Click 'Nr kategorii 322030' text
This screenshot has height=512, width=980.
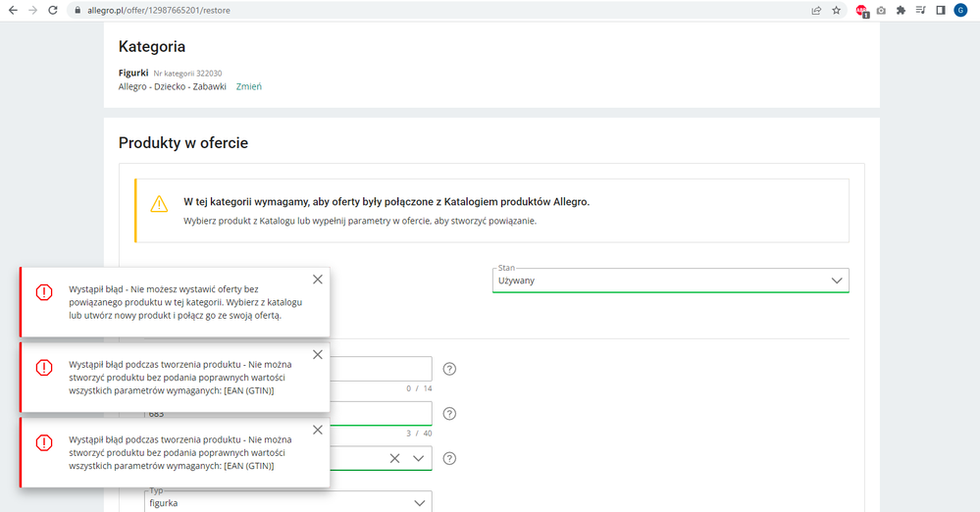tap(187, 74)
